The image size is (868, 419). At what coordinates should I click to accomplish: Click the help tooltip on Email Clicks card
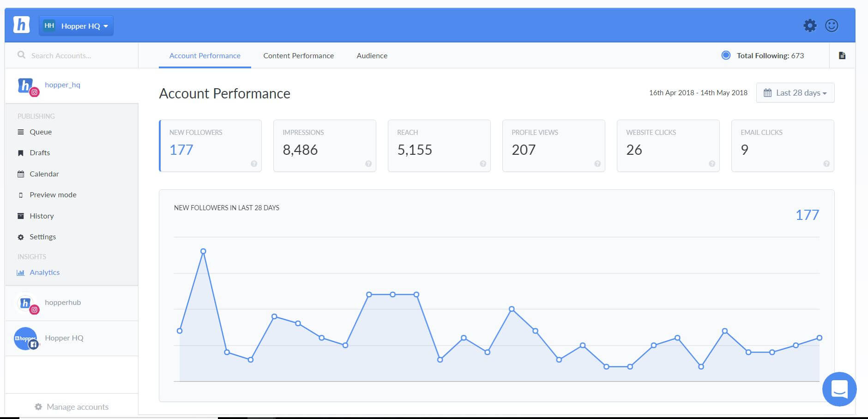826,164
